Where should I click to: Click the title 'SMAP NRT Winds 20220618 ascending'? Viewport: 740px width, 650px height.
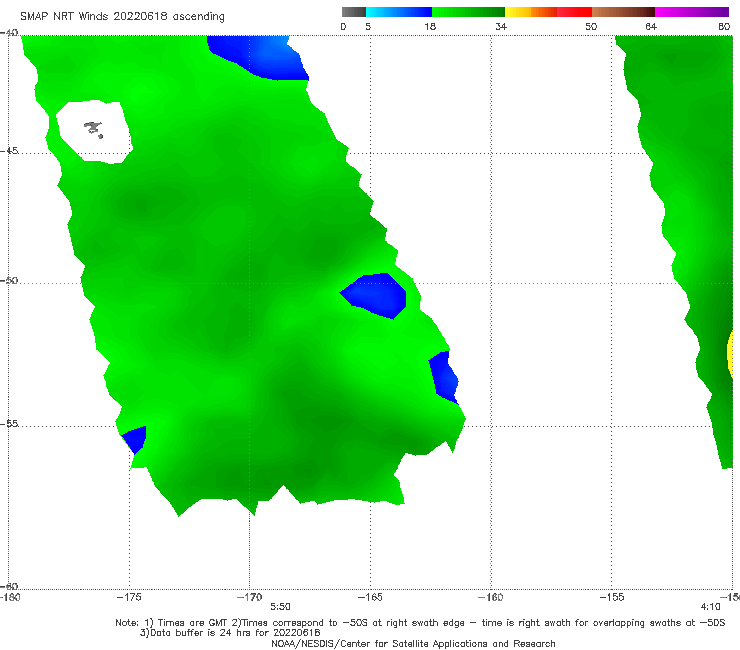pyautogui.click(x=122, y=17)
